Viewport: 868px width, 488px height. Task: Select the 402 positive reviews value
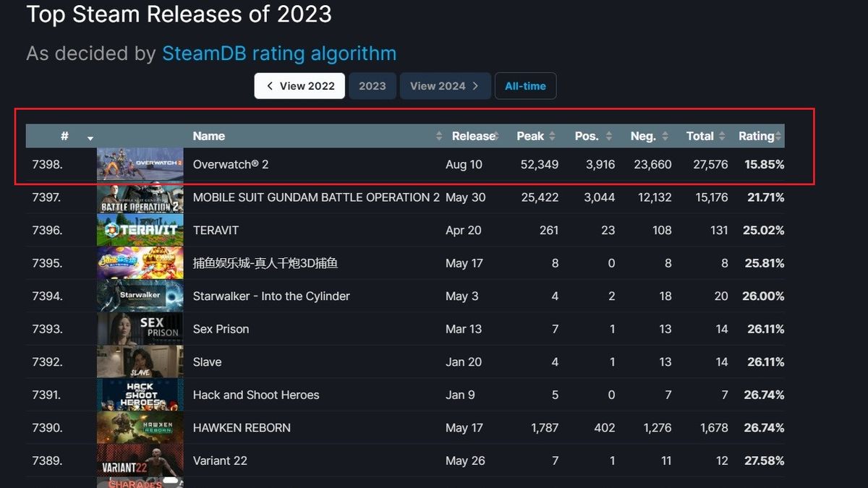[x=603, y=428]
